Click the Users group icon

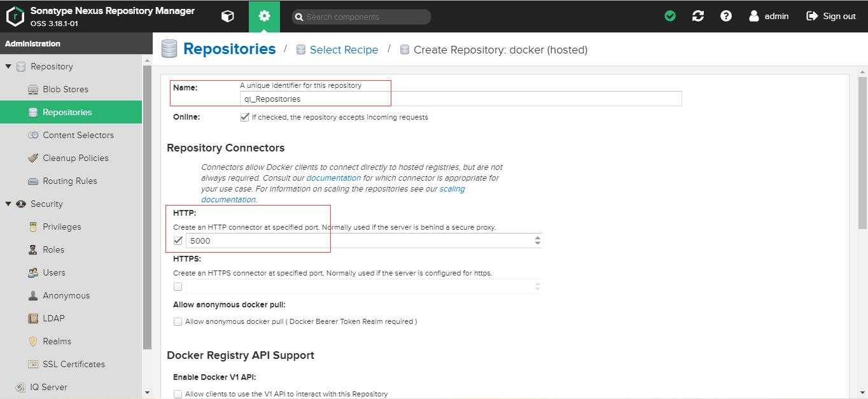(33, 273)
